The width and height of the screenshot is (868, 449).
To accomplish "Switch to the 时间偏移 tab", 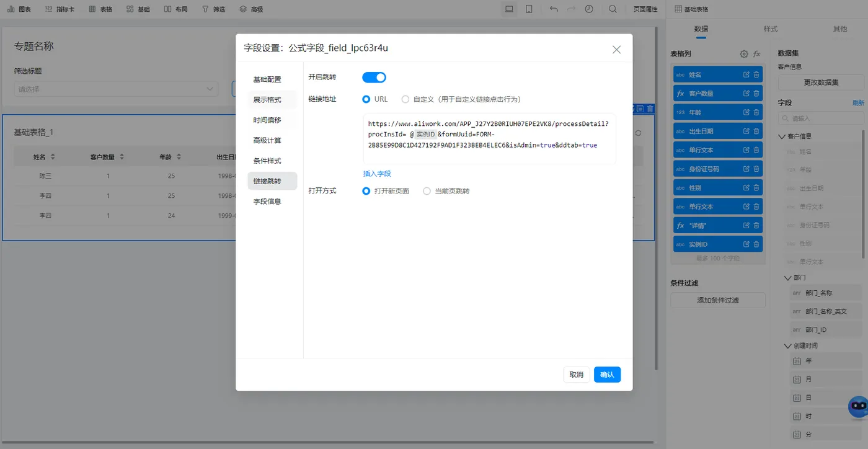I will (272, 120).
